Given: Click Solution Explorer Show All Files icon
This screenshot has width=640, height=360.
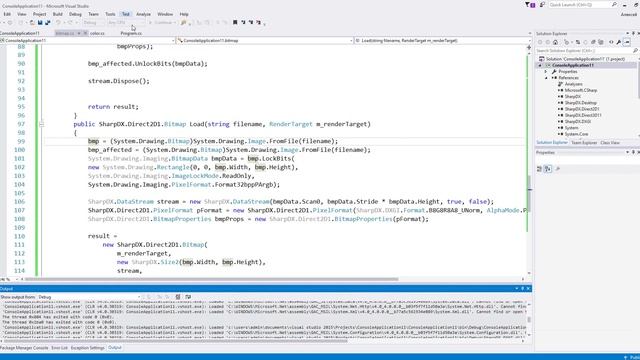Looking at the screenshot, I should coord(600,42).
